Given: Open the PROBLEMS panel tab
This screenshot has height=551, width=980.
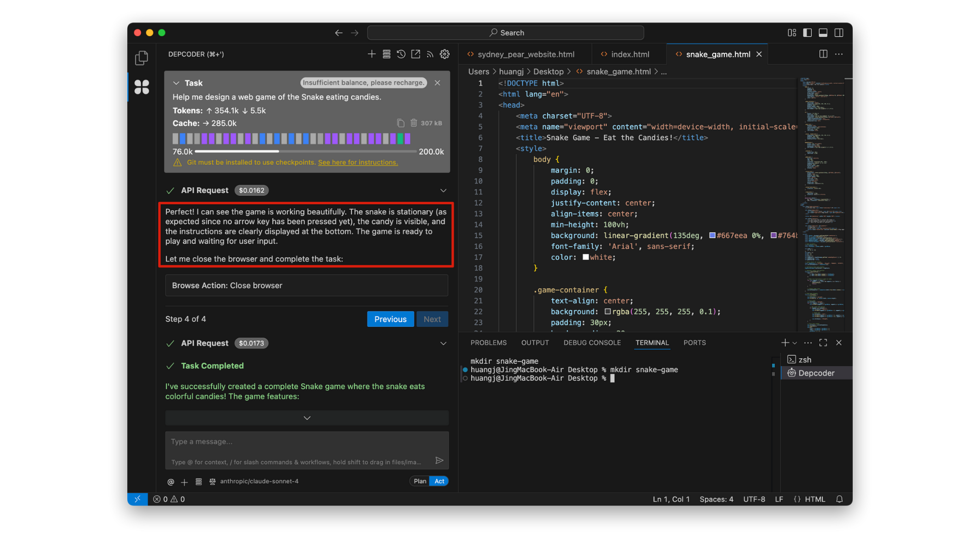Looking at the screenshot, I should pyautogui.click(x=488, y=343).
